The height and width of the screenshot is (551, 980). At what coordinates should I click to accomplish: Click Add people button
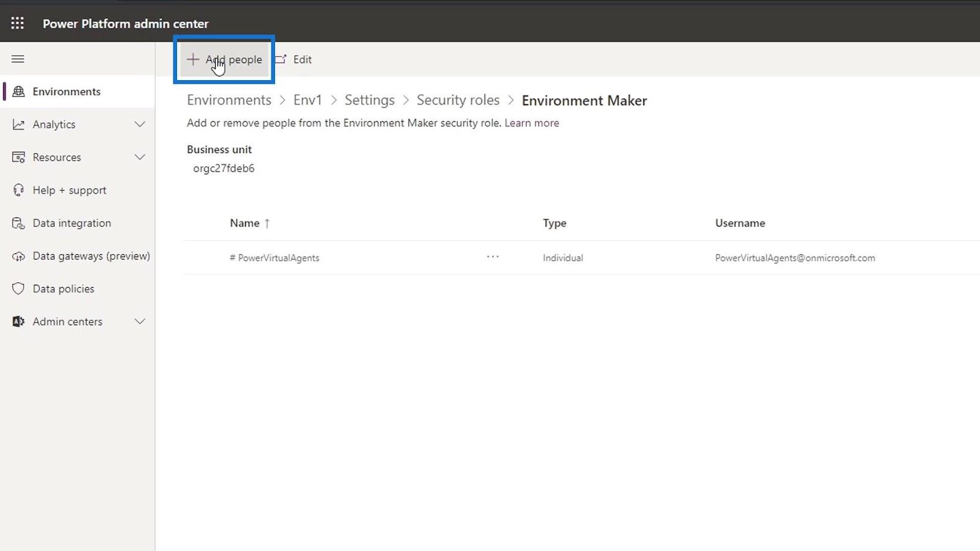(x=225, y=59)
